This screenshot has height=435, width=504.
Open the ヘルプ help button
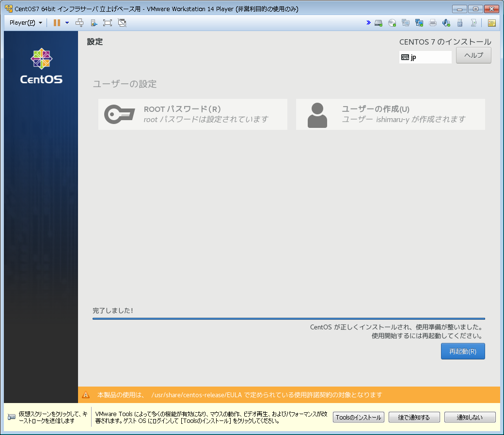(473, 55)
